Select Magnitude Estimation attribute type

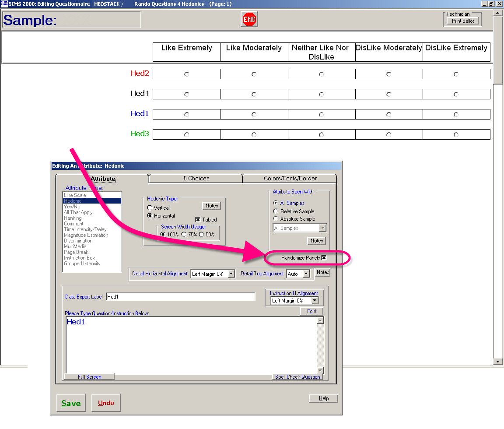(92, 235)
